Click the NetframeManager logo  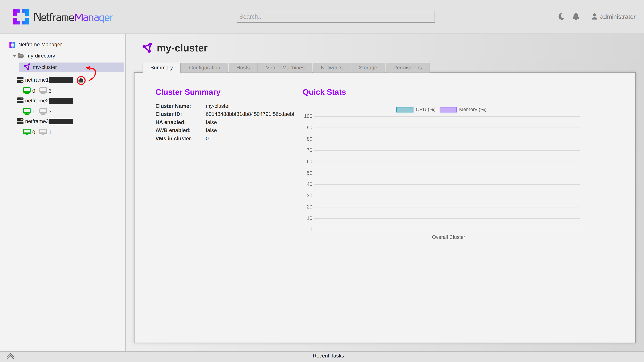[63, 17]
